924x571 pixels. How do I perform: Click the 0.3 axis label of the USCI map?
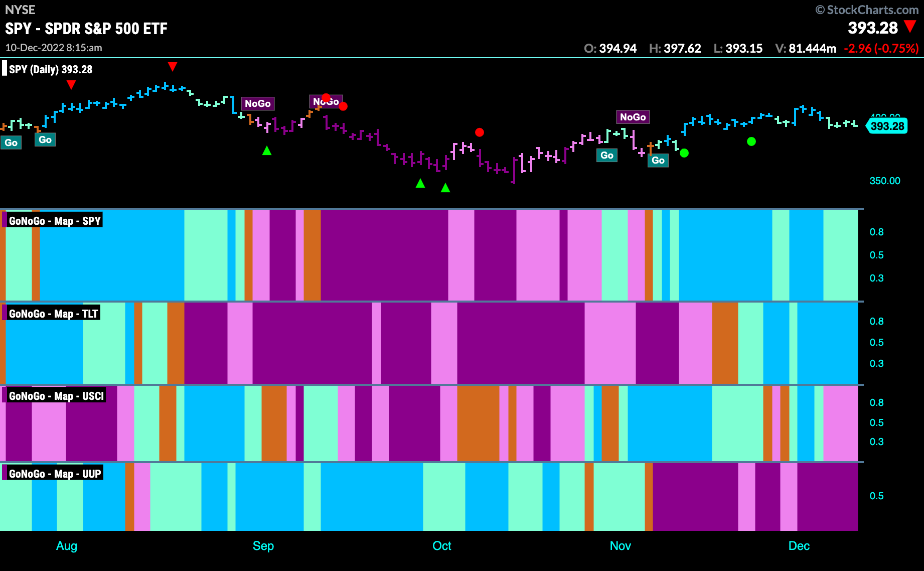click(877, 442)
